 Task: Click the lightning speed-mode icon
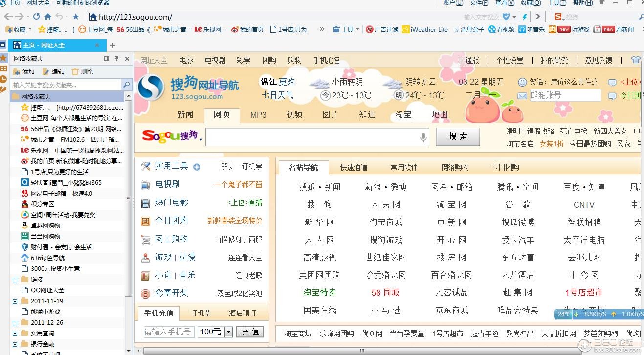pyautogui.click(x=524, y=17)
